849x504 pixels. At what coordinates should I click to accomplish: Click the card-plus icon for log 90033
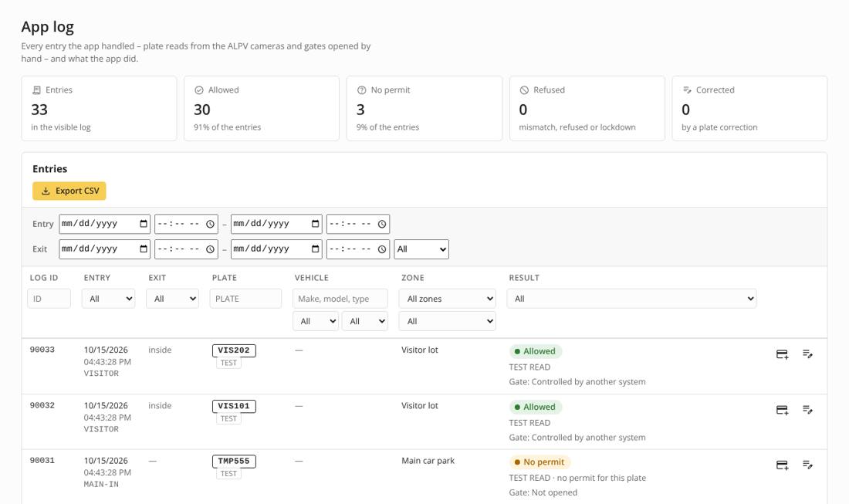782,354
